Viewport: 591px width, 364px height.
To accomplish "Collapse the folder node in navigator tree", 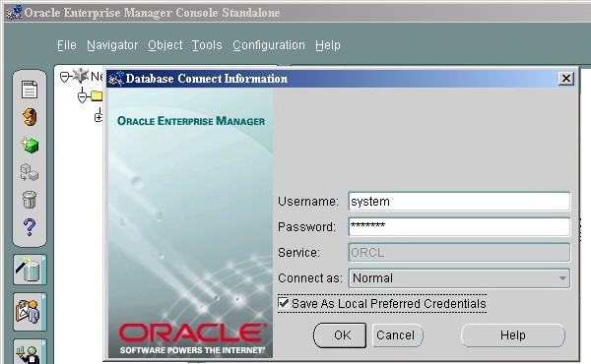I will point(82,97).
